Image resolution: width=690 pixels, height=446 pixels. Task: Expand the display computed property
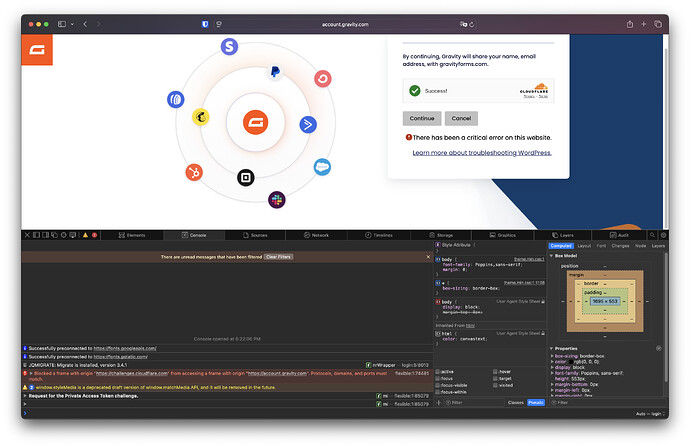pyautogui.click(x=552, y=367)
